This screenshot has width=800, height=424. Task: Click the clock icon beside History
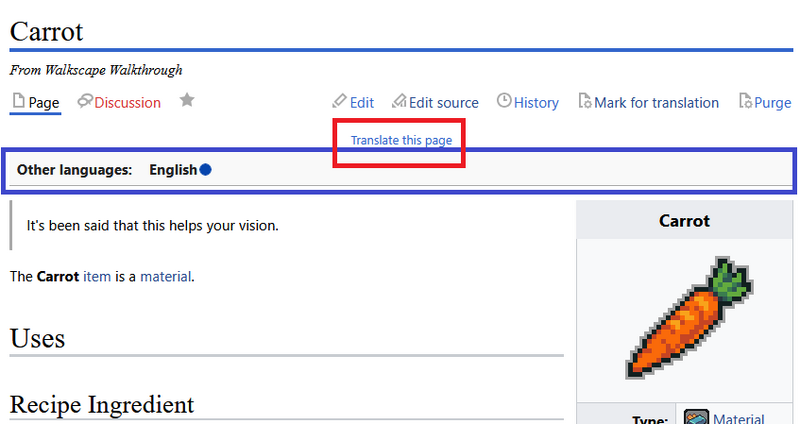coord(504,102)
